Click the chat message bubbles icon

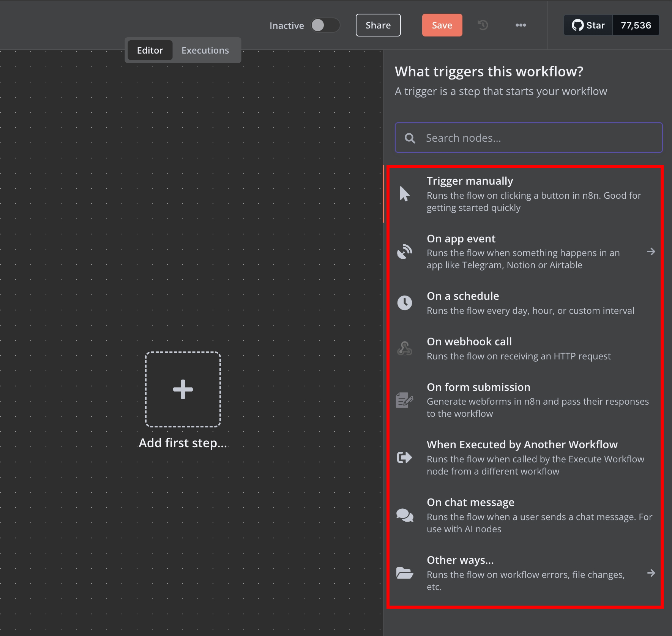(x=404, y=515)
